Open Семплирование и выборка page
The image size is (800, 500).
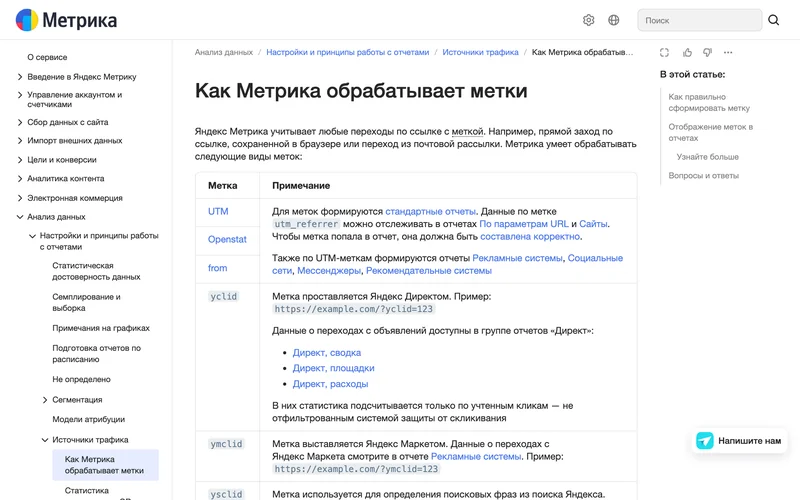pyautogui.click(x=86, y=302)
